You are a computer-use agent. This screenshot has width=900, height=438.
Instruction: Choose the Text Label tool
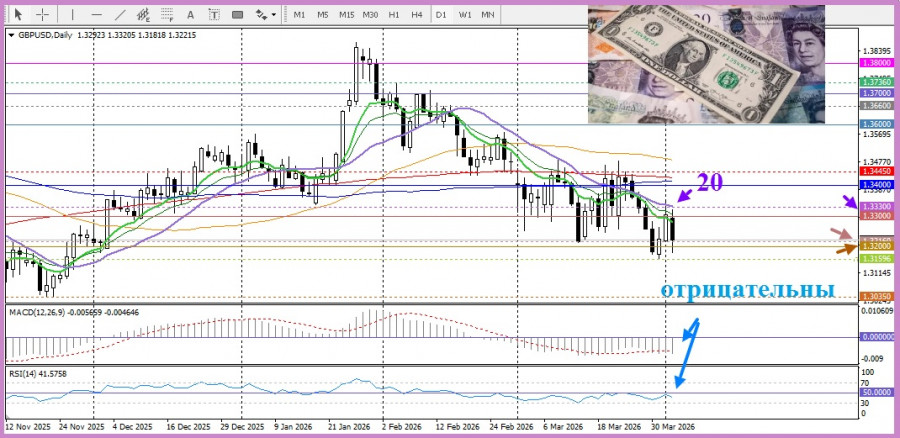[x=214, y=14]
